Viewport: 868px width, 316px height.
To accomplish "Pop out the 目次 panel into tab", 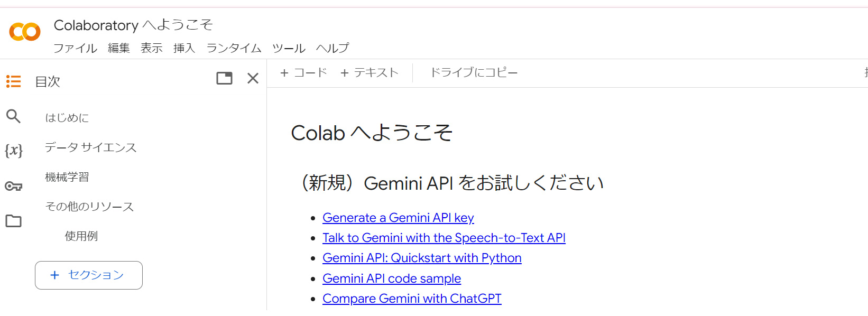I will [225, 79].
